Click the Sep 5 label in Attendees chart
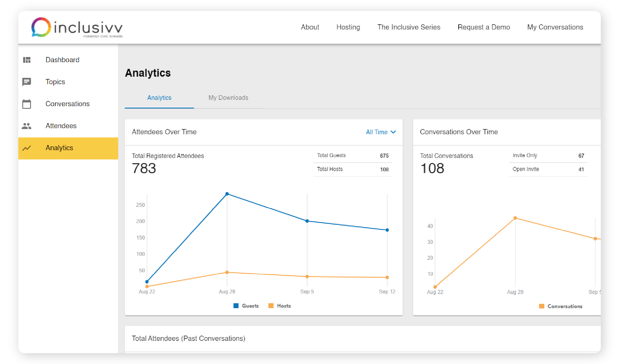 coord(307,292)
